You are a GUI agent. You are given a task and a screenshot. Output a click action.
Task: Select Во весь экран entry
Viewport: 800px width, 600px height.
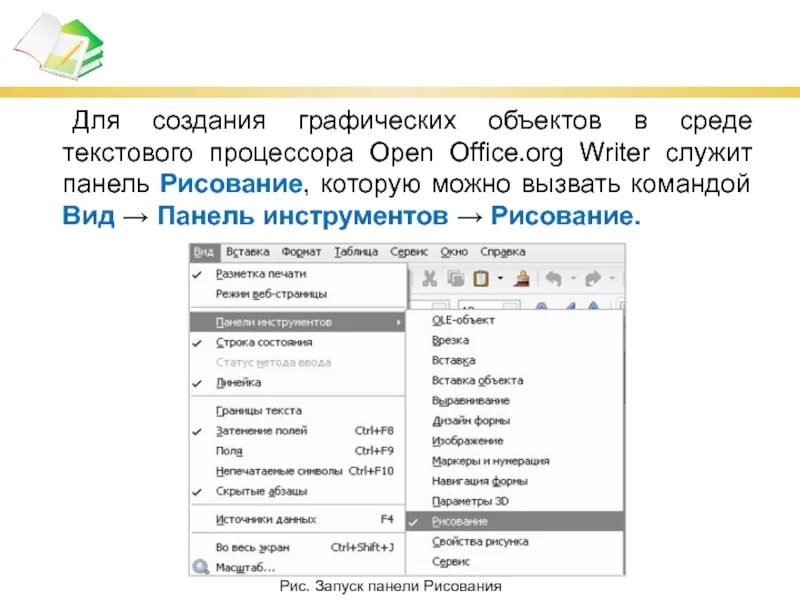point(298,547)
